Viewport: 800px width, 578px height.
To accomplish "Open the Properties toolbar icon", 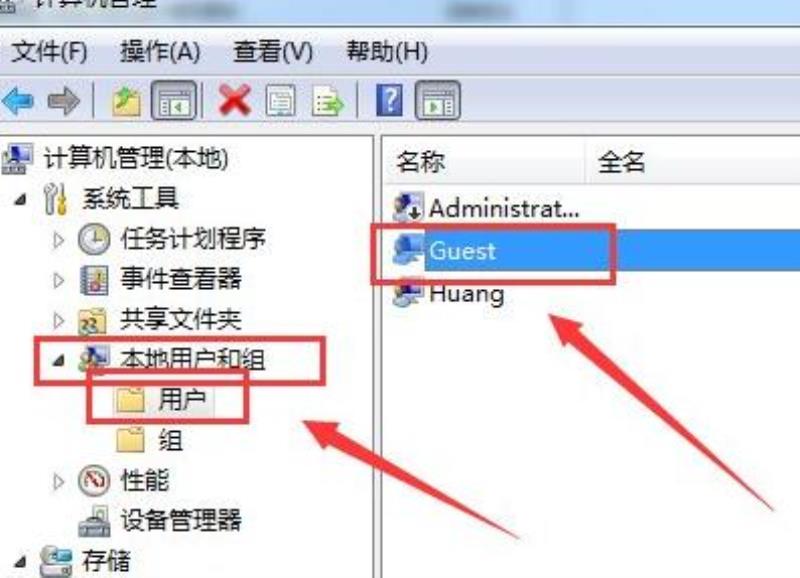I will 280,100.
